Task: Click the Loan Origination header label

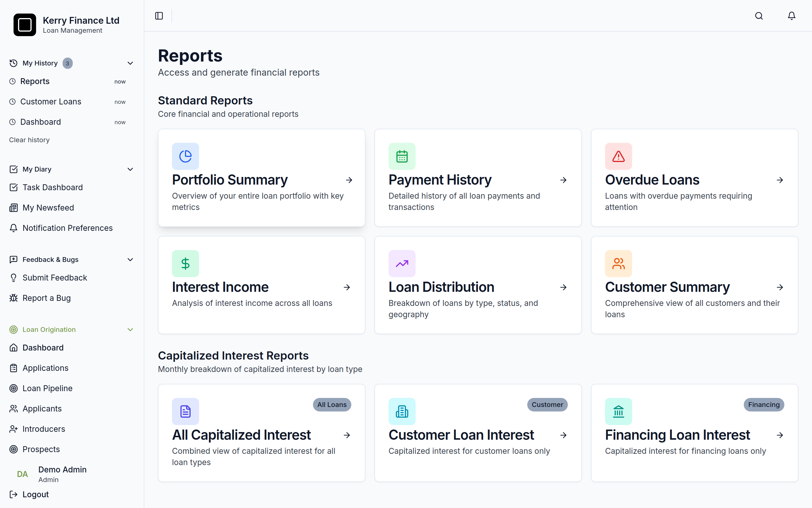Action: [49, 330]
